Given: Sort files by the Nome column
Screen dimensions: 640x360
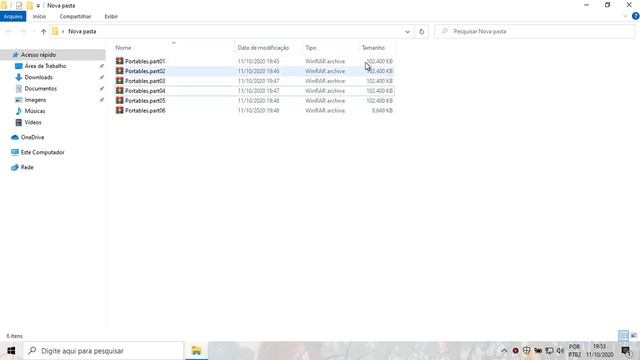Looking at the screenshot, I should click(123, 48).
